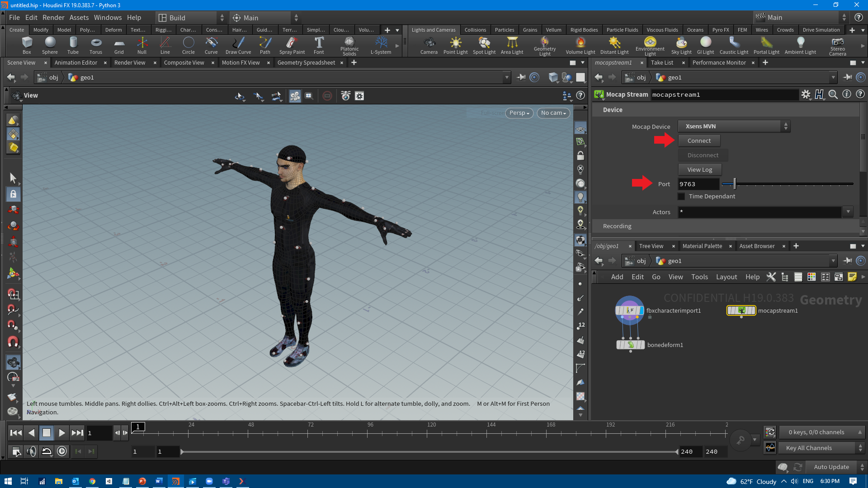
Task: Open the Render menu
Action: pyautogui.click(x=53, y=18)
